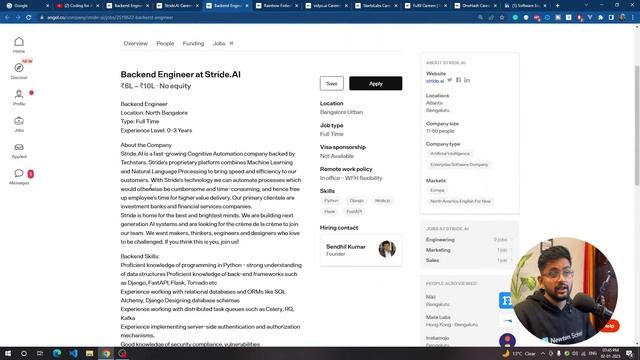Switch to the Jobs tab
Screen dimensions: 640x360
pos(223,43)
